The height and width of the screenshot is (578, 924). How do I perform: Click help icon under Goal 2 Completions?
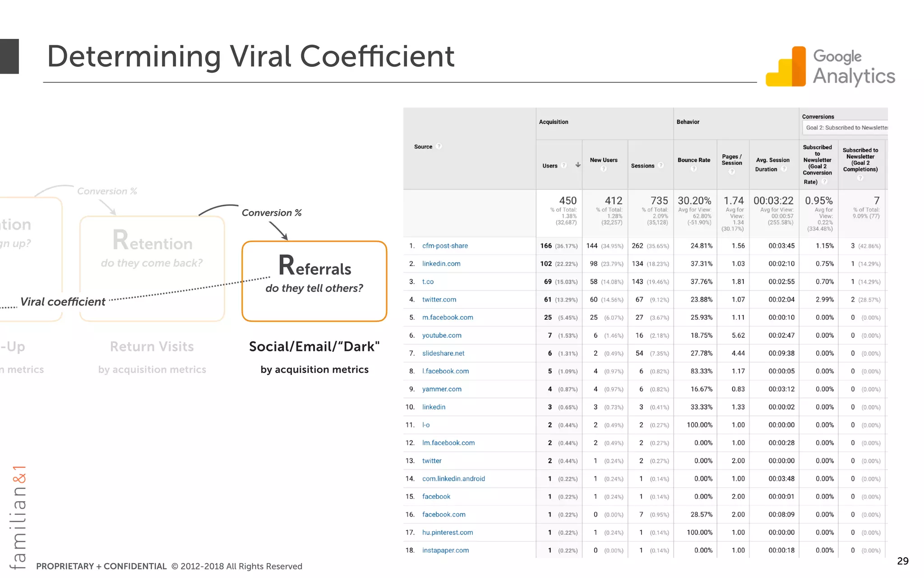860,178
